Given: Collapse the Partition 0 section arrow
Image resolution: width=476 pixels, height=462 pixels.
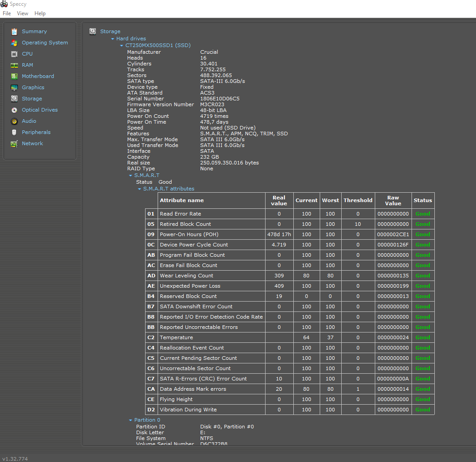Looking at the screenshot, I should 131,420.
